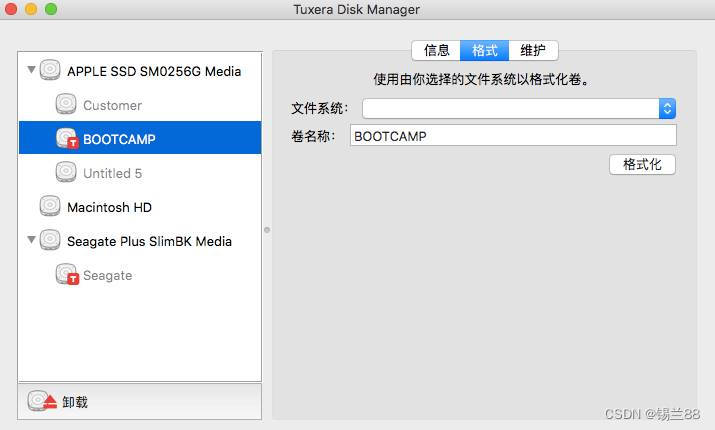Select the 格式 tab
Viewport: 715px width, 430px height.
(x=485, y=50)
